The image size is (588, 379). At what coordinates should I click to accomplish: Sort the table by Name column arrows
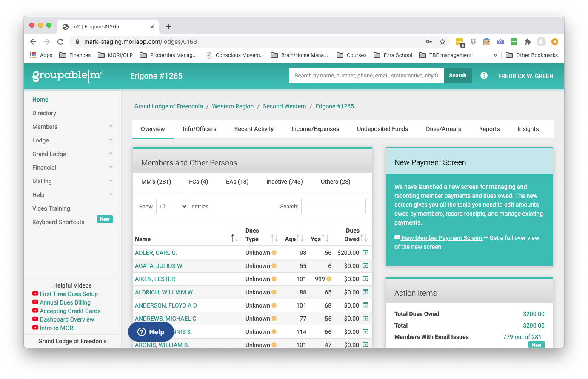(234, 238)
